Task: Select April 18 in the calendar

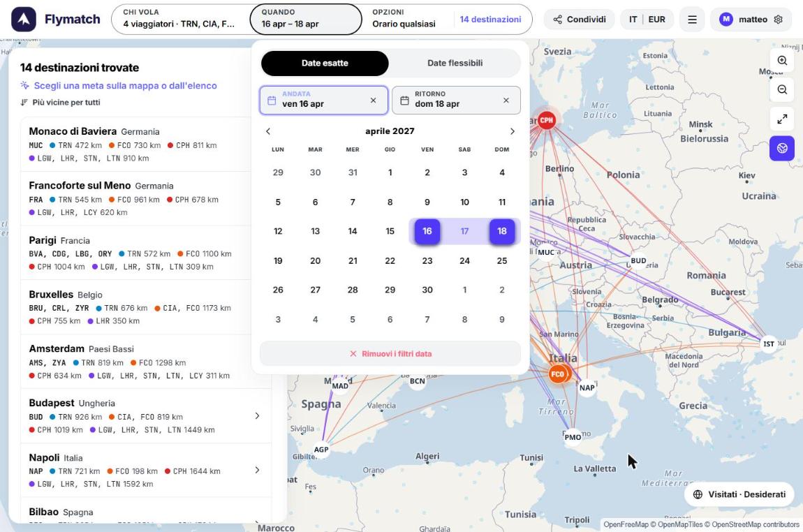Action: click(502, 231)
